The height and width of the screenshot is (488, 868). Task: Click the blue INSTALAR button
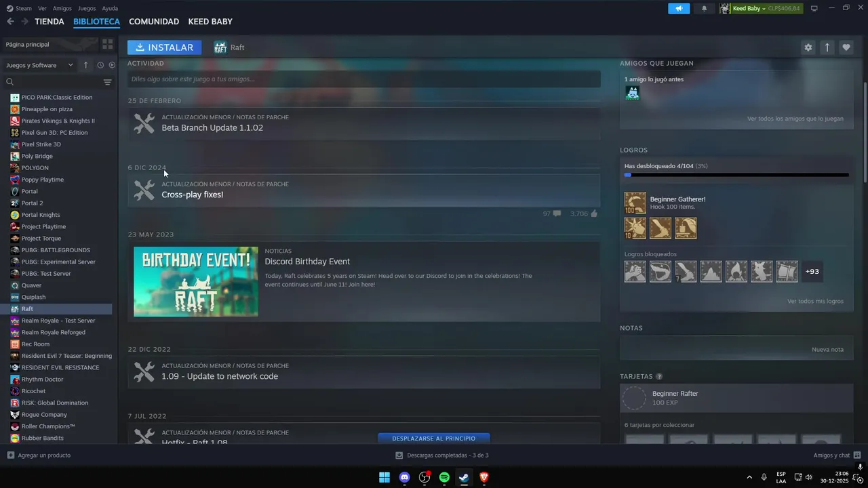click(x=164, y=47)
